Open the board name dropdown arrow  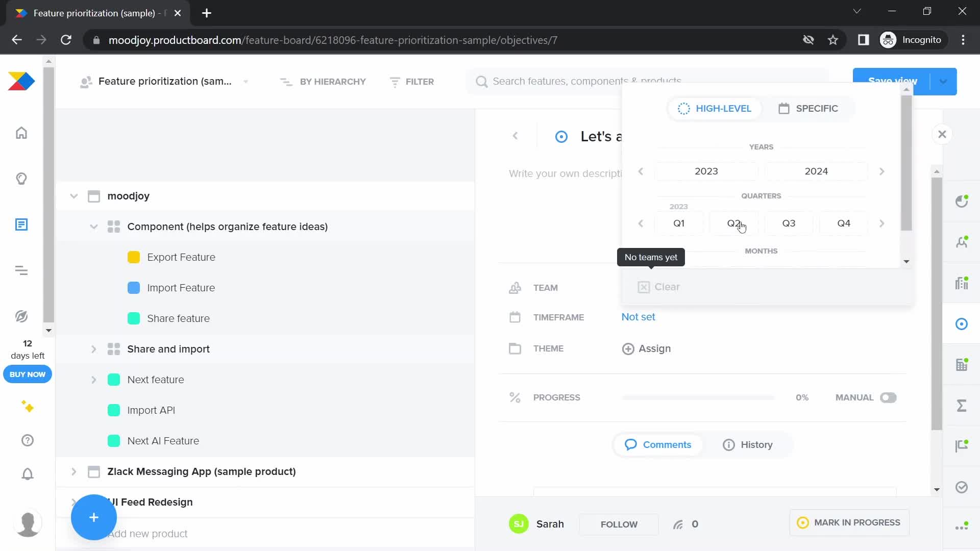(246, 82)
